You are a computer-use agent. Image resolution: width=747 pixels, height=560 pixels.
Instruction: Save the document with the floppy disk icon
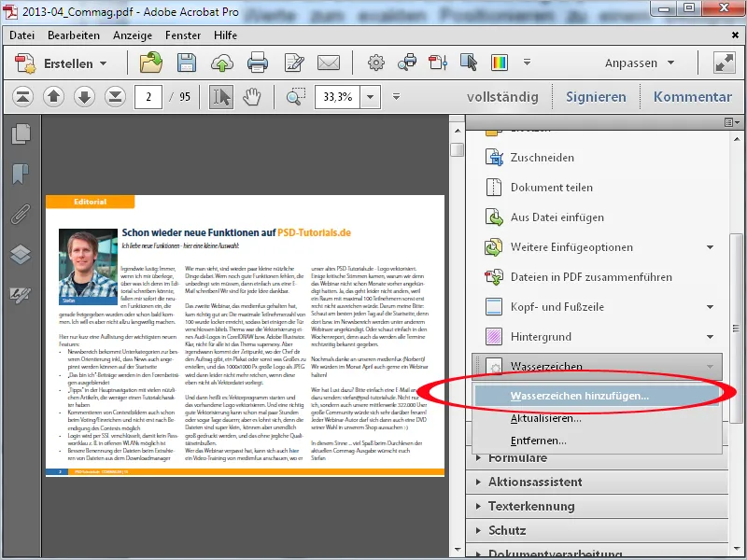click(186, 63)
